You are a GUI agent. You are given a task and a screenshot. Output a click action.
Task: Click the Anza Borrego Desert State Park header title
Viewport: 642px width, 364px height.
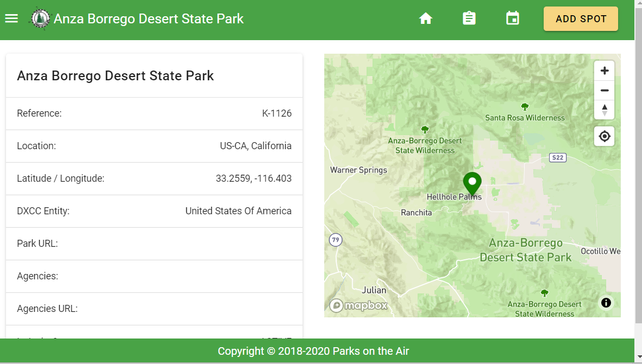pyautogui.click(x=148, y=18)
